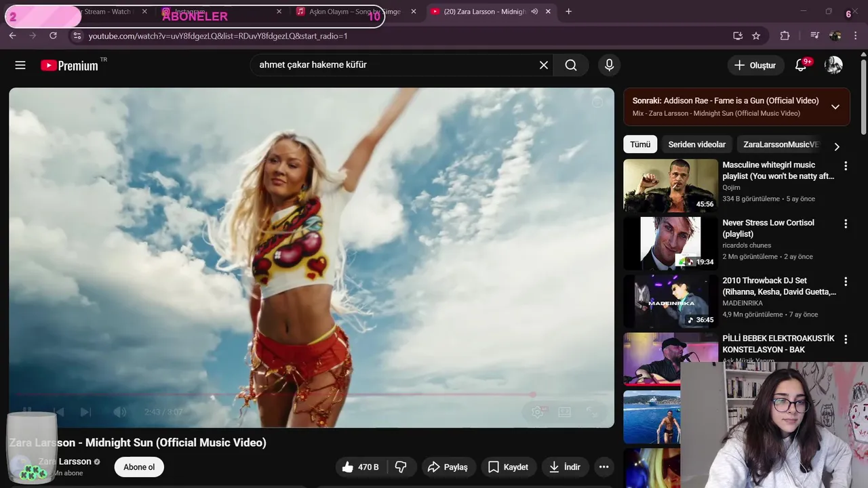Go back in the browser
868x488 pixels.
pos(12,36)
